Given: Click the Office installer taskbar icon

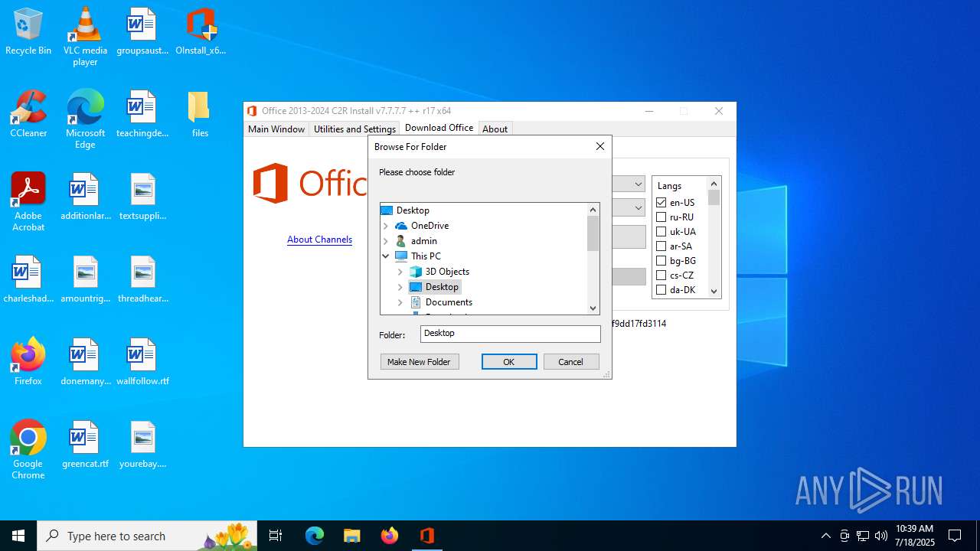Looking at the screenshot, I should pyautogui.click(x=427, y=536).
